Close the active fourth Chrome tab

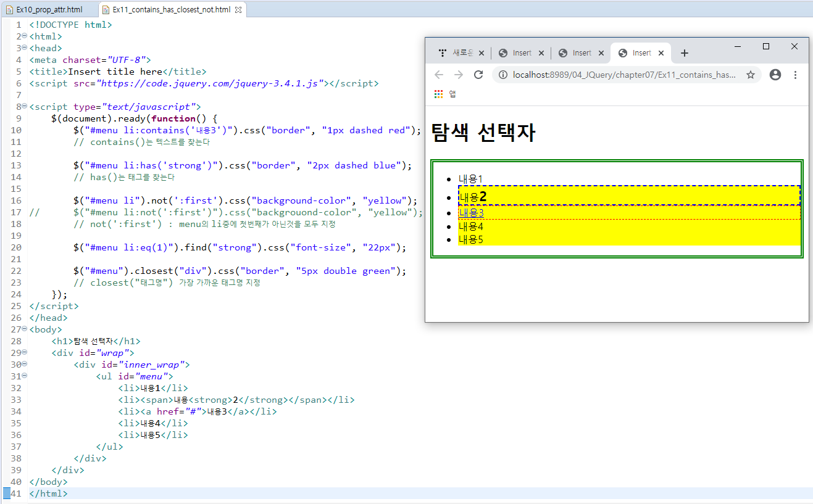[x=661, y=53]
